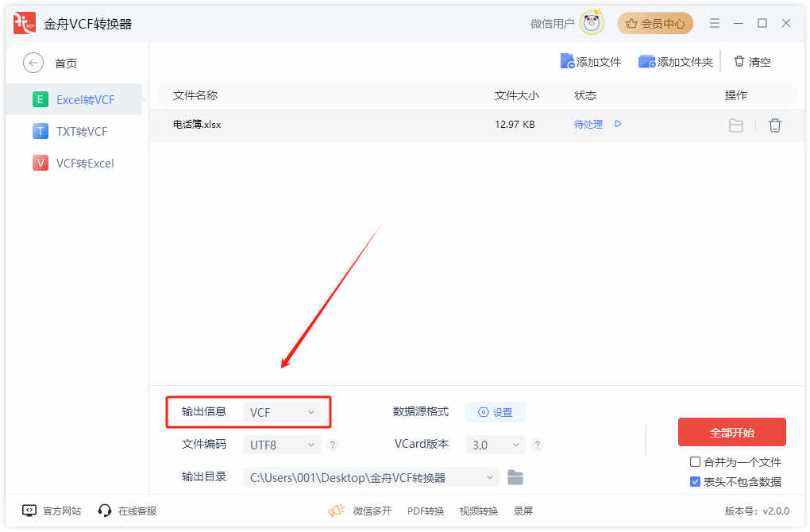Click the 数据源格式 设置 button
This screenshot has height=532, width=810.
click(x=495, y=412)
